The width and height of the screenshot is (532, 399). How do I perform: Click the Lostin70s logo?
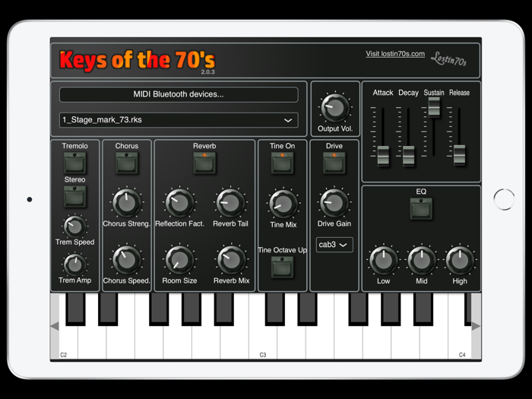(x=448, y=59)
